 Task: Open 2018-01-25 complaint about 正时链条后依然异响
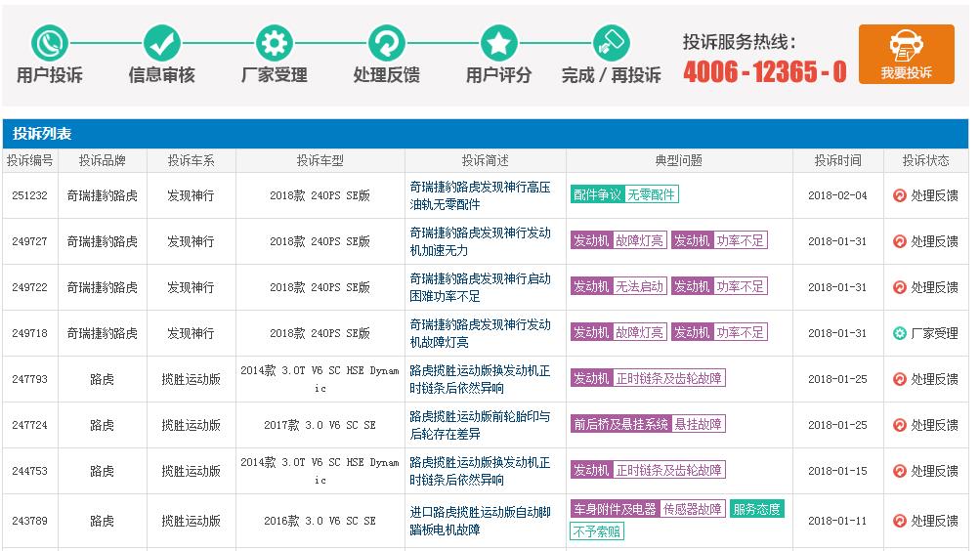tap(480, 379)
